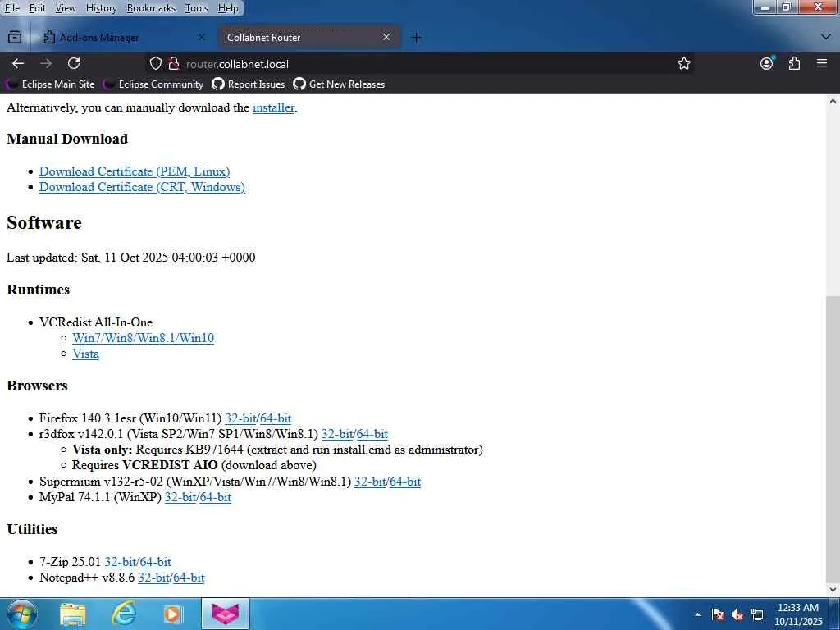The image size is (840, 630).
Task: Close the Collabnet Router tab
Action: point(386,37)
